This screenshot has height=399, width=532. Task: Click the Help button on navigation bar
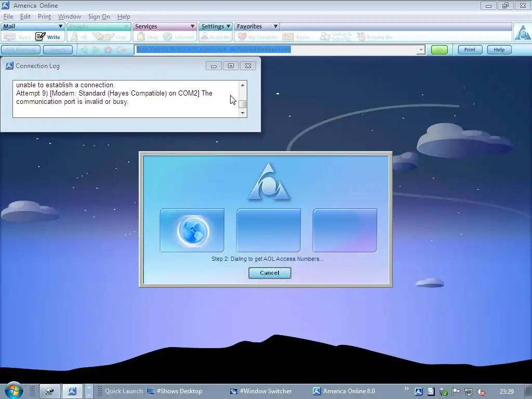click(499, 49)
